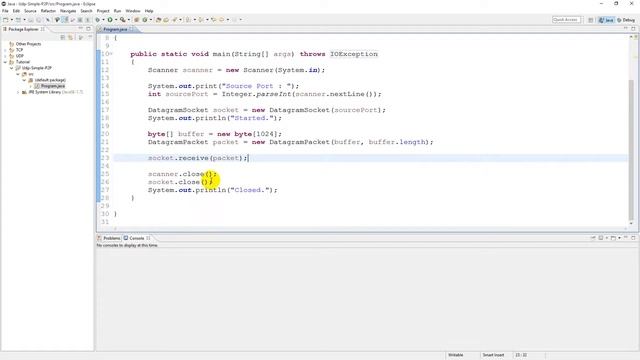Viewport: 640px width, 360px height.
Task: Open the Project menu
Action: 103,11
